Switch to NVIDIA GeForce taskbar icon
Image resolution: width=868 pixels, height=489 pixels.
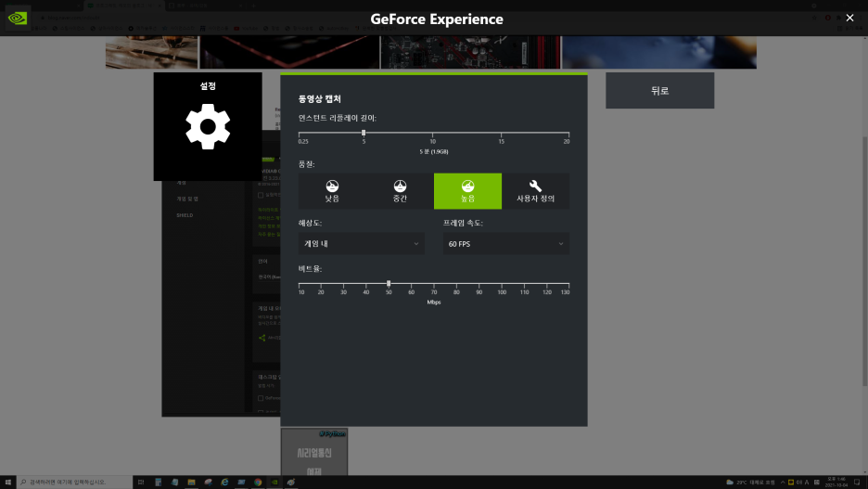click(274, 483)
